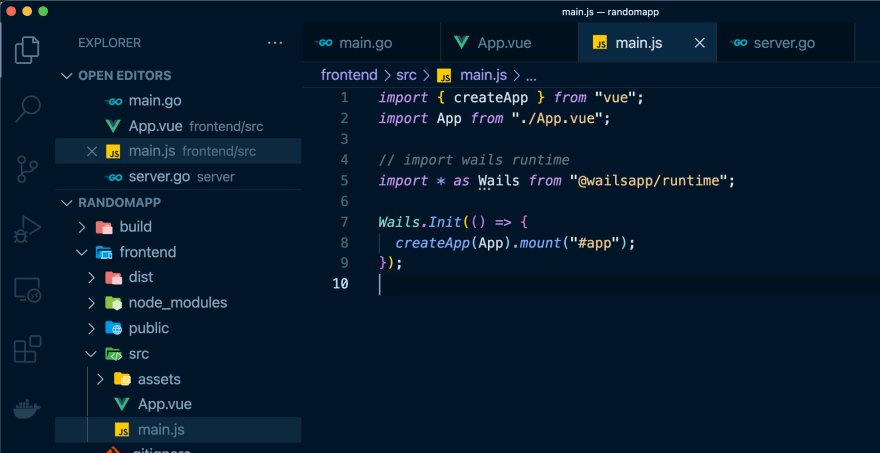The image size is (880, 453).
Task: Click the assets folder icon
Action: point(122,379)
